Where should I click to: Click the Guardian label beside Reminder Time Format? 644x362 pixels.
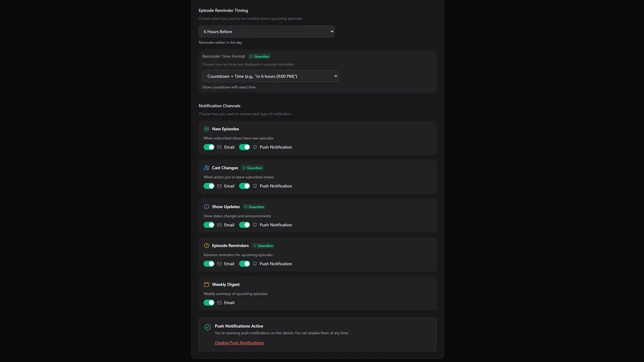(x=259, y=56)
